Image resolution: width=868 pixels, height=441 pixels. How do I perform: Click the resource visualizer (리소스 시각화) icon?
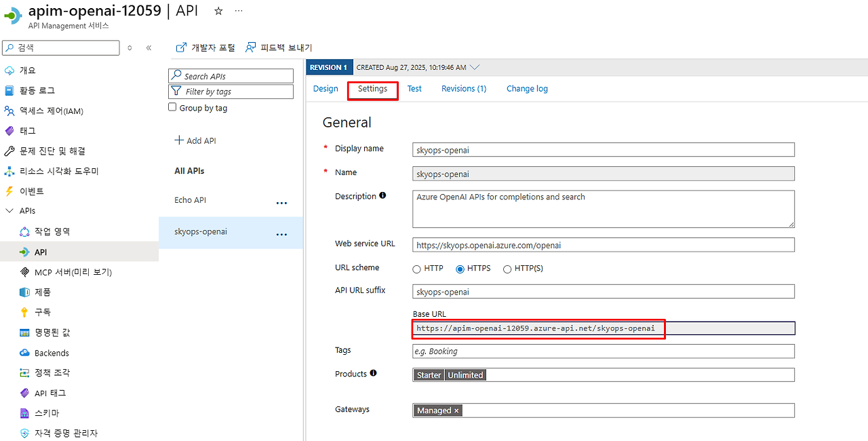coord(9,171)
